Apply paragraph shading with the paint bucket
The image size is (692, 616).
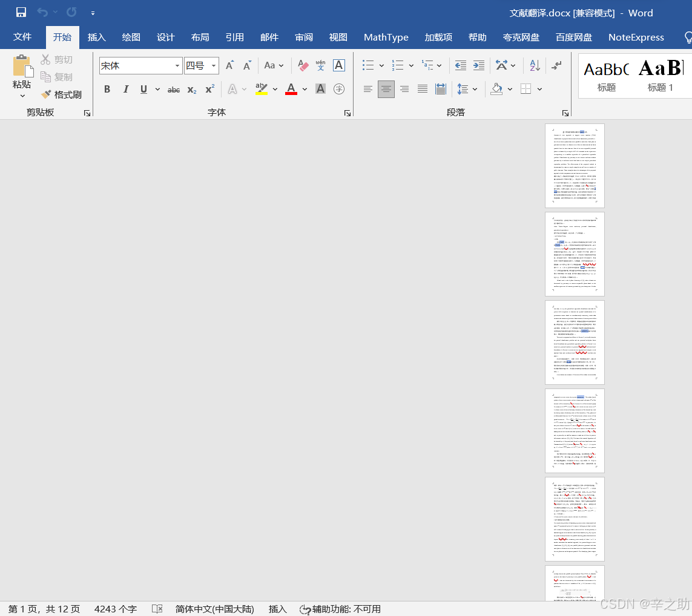tap(496, 90)
